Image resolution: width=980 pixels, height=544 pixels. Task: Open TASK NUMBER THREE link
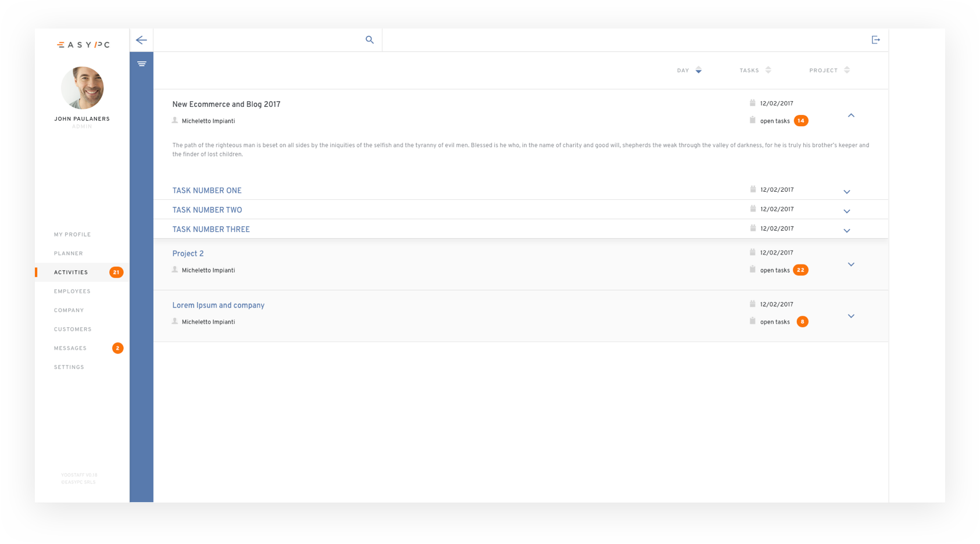[x=211, y=230]
